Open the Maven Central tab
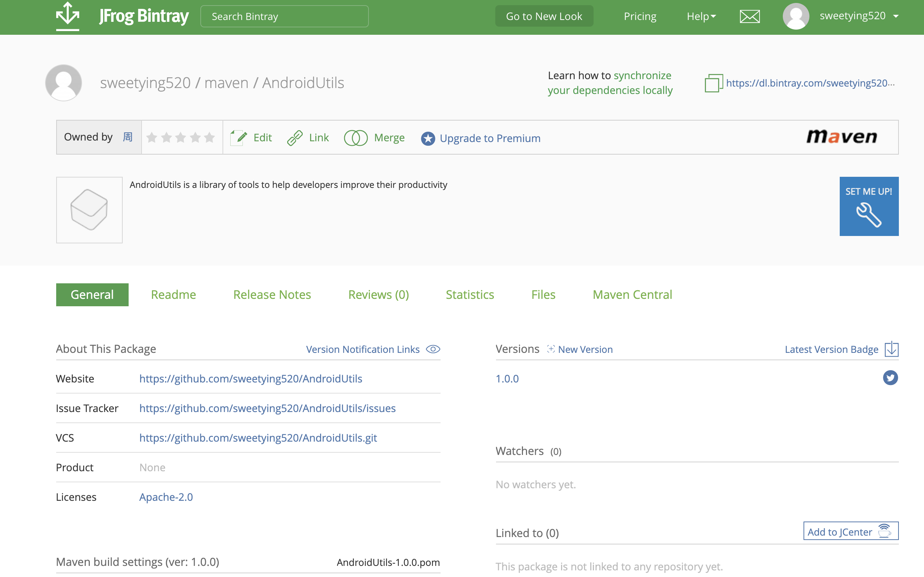The height and width of the screenshot is (577, 924). [632, 295]
